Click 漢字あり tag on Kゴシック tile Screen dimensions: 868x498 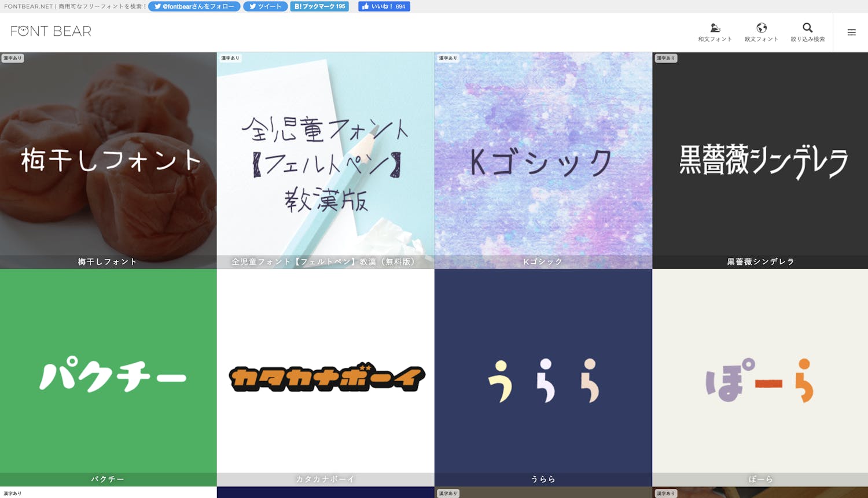tap(448, 58)
